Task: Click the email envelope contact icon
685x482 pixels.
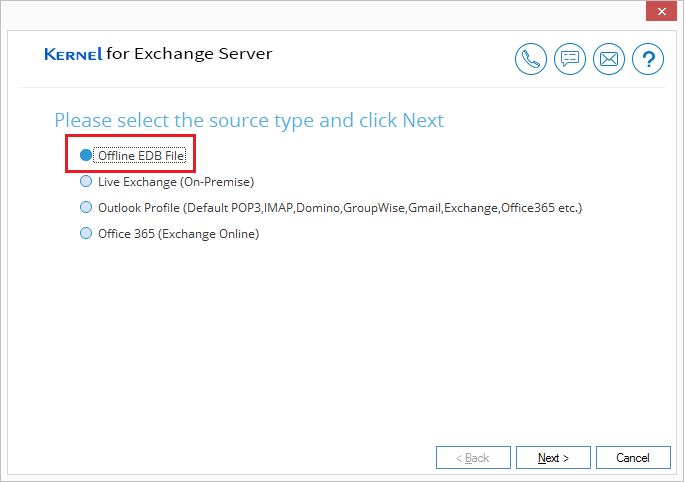Action: (609, 59)
